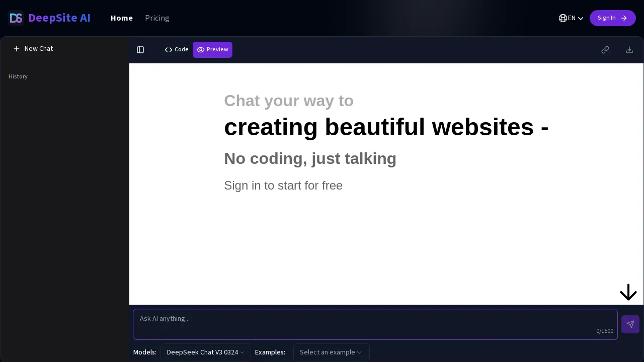Viewport: 644px width, 362px height.
Task: Open the Select an example dropdown
Action: [331, 352]
